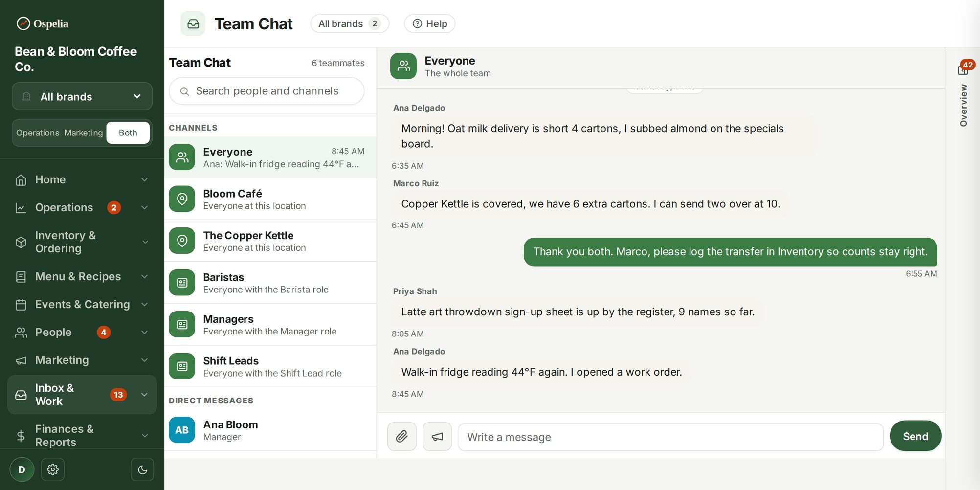Viewport: 980px width, 490px height.
Task: Click the Baristas role channel icon
Action: tap(182, 283)
